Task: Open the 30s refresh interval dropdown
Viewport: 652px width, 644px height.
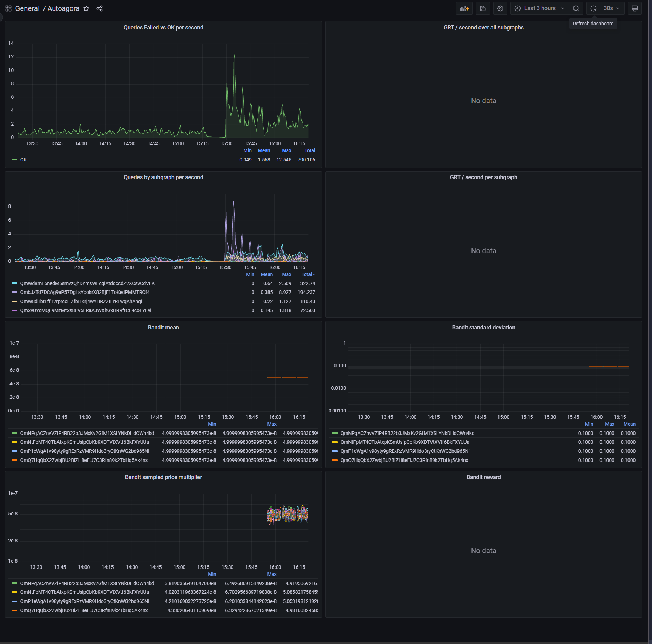Action: point(612,8)
